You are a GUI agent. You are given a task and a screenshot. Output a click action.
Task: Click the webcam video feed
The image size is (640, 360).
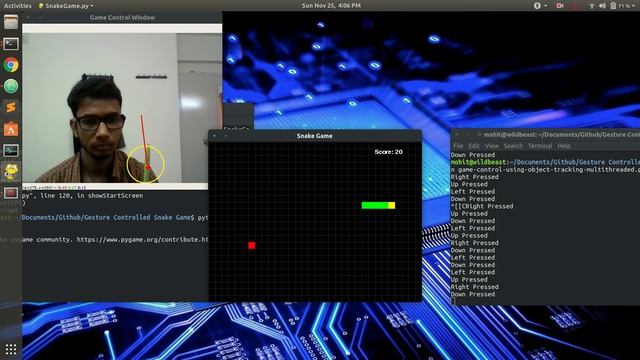[x=122, y=108]
